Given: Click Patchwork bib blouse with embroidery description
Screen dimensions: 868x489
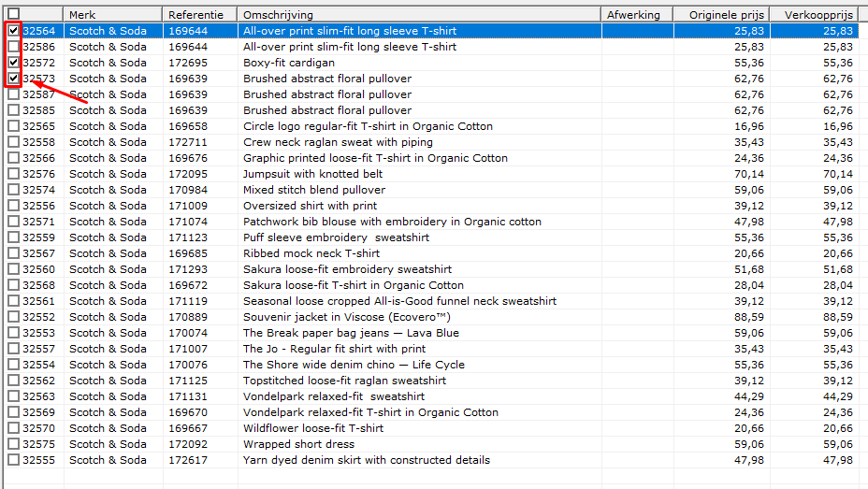Looking at the screenshot, I should [x=393, y=222].
